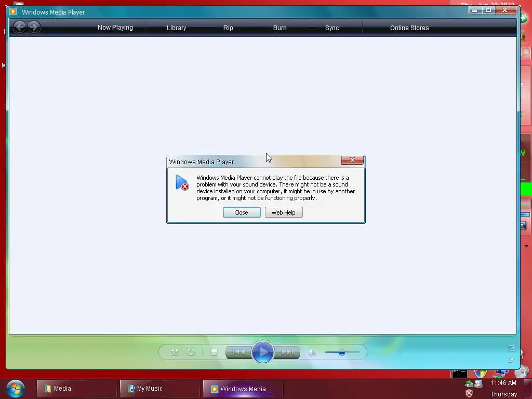Open the Windows Start orb

15,389
